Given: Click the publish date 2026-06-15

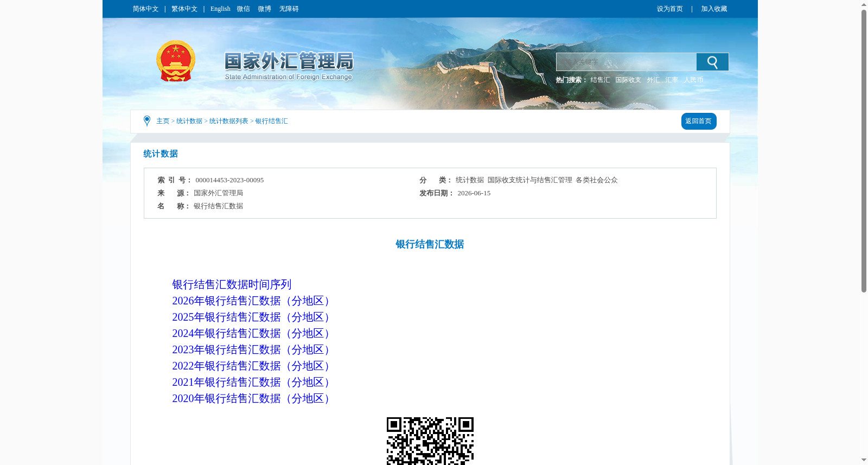Looking at the screenshot, I should point(474,193).
